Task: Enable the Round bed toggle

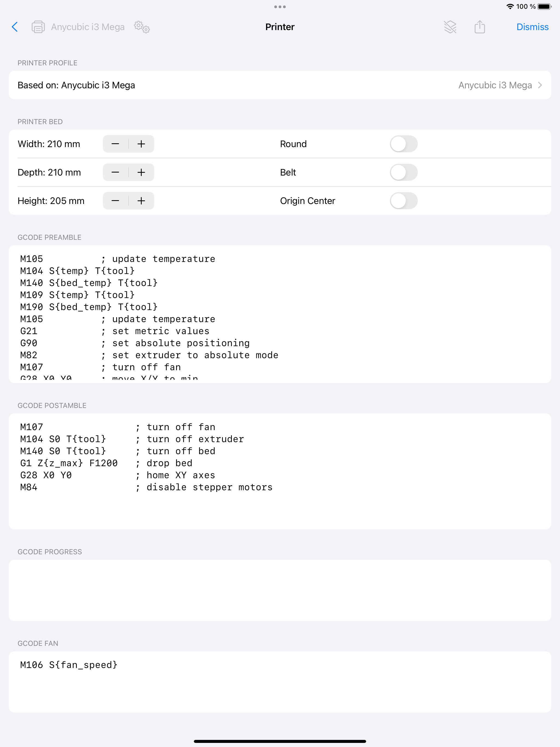Action: click(404, 144)
